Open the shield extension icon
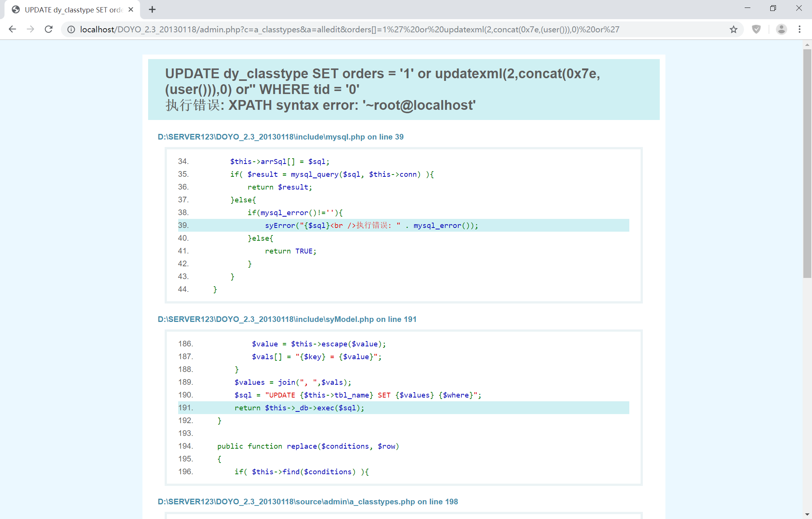This screenshot has height=519, width=812. point(756,29)
